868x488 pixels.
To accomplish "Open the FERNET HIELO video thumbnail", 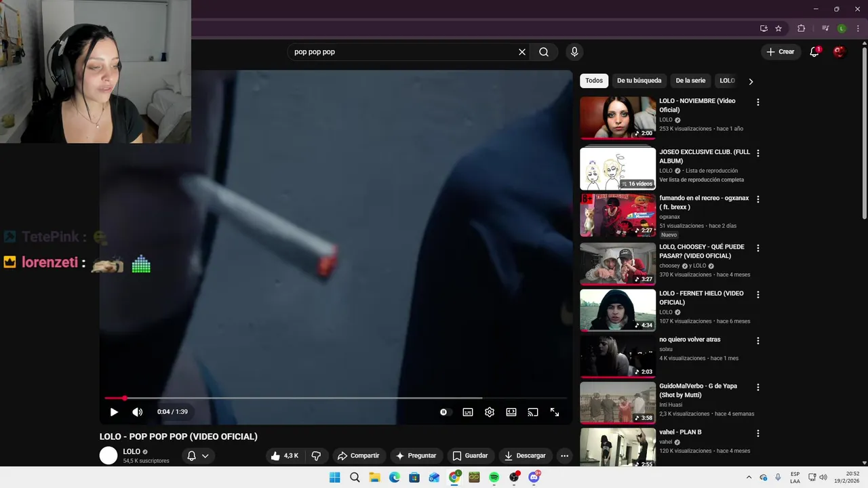I will 618,310.
